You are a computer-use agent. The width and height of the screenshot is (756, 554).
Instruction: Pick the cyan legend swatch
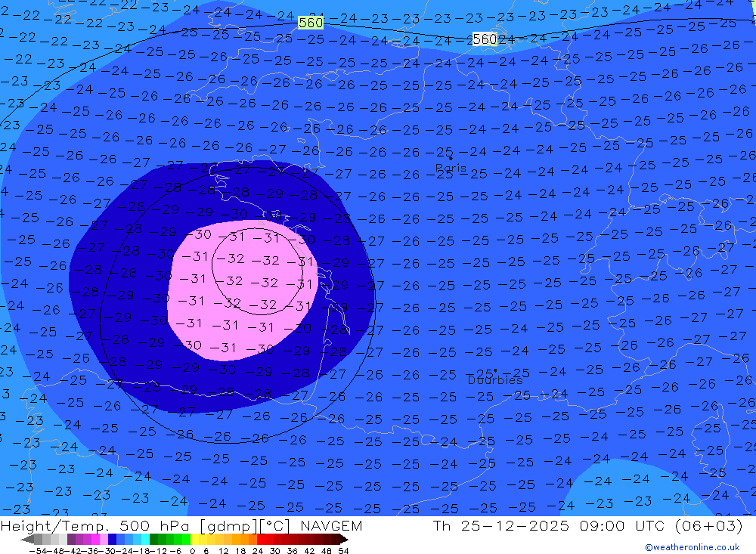tap(145, 540)
